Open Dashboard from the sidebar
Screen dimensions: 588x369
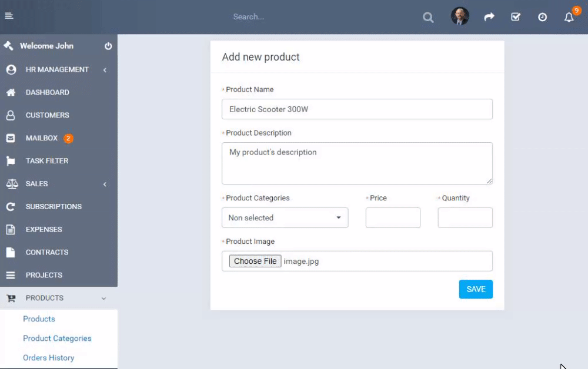47,92
